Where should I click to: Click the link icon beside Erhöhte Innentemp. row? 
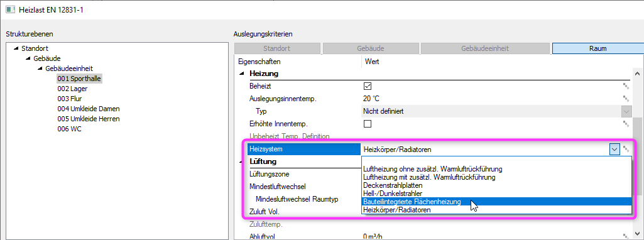tap(626, 123)
